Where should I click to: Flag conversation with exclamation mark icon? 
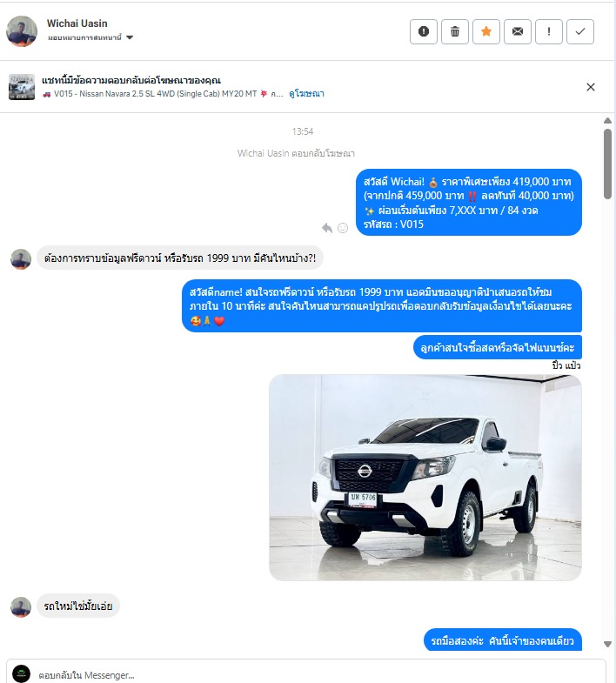point(549,32)
